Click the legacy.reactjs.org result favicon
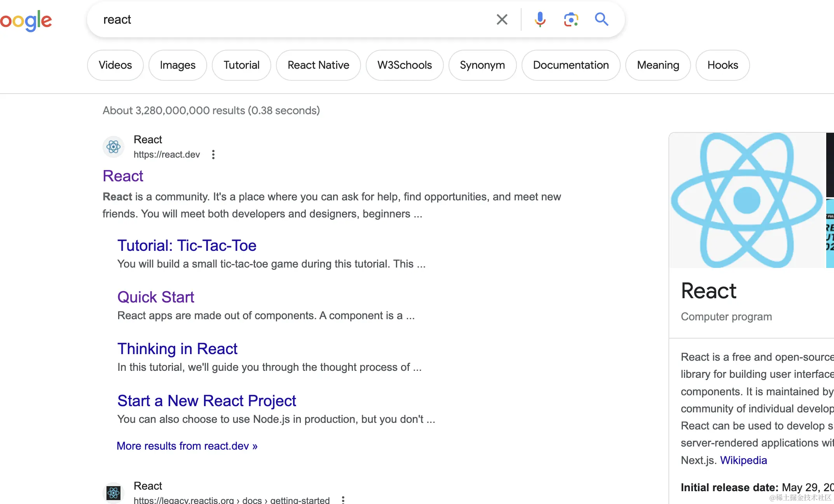The image size is (834, 504). click(x=113, y=493)
